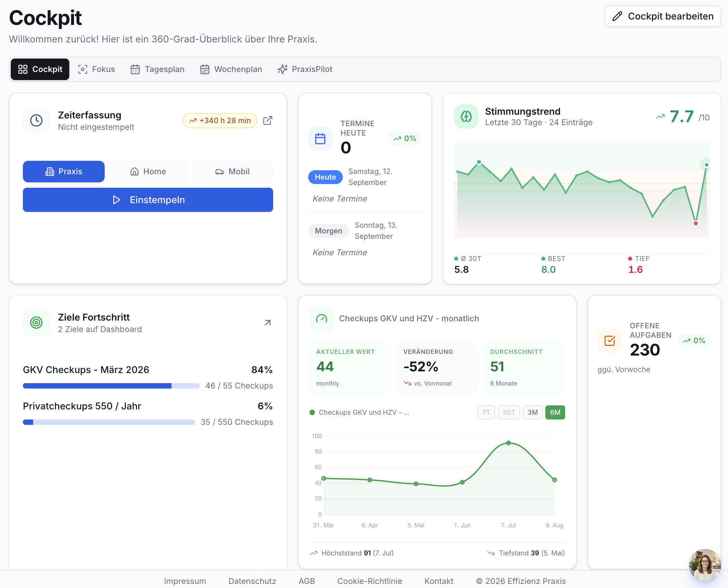Open the Datenschutz footer link
This screenshot has width=728, height=588.
252,581
